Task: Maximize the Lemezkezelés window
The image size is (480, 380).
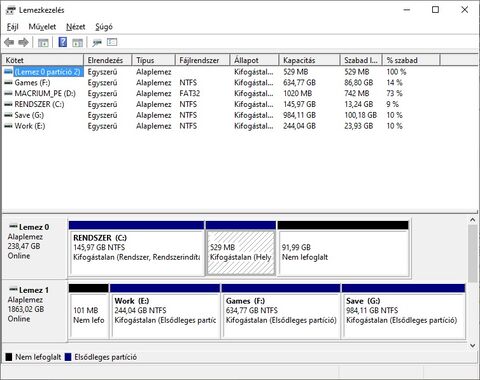Action: pyautogui.click(x=435, y=10)
